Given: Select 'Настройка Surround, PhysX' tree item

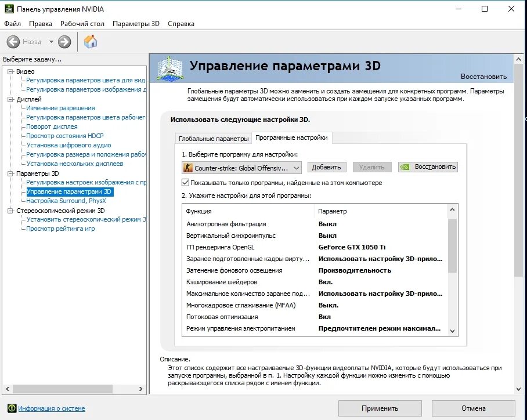Looking at the screenshot, I should point(66,201).
